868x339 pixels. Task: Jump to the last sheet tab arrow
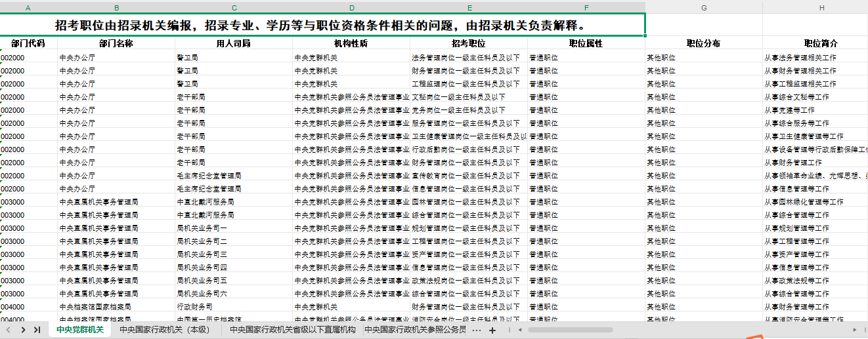point(37,330)
